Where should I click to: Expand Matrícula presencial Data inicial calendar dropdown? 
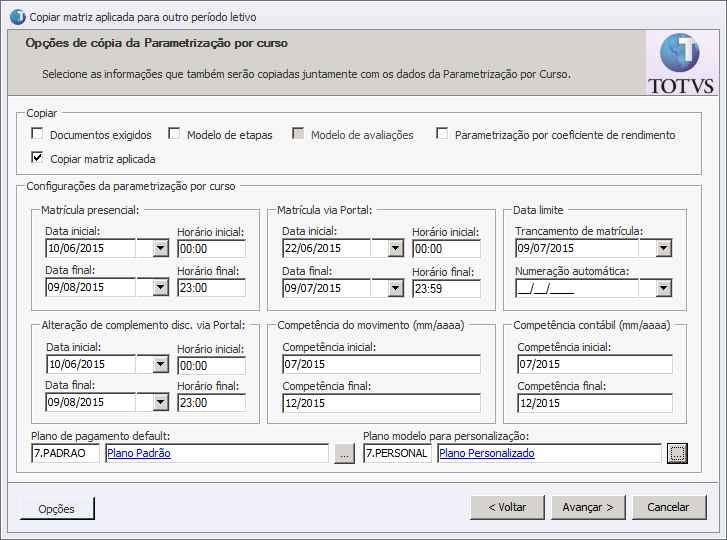coord(160,248)
